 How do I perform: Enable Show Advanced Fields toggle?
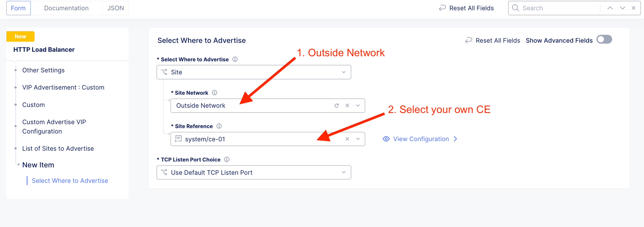pyautogui.click(x=604, y=40)
